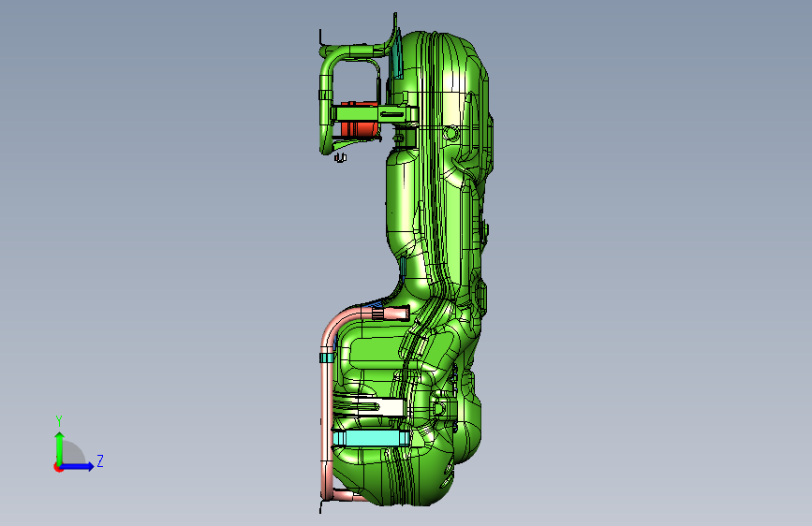The image size is (812, 526).
Task: Select the red cylindrical component near the top
Action: point(360,128)
